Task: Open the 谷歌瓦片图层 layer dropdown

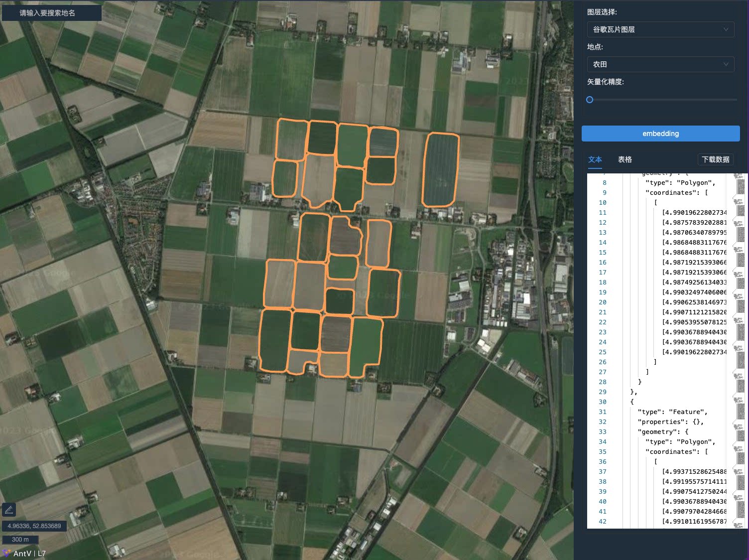Action: (660, 29)
